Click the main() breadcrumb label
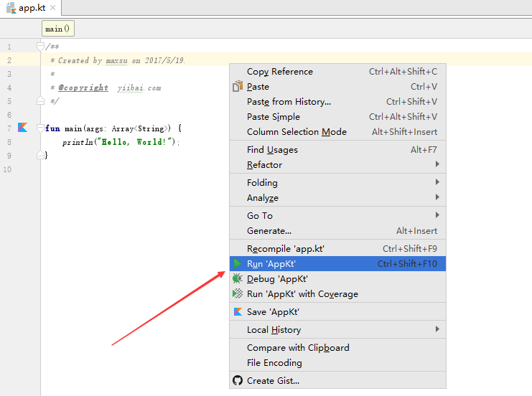 point(57,29)
